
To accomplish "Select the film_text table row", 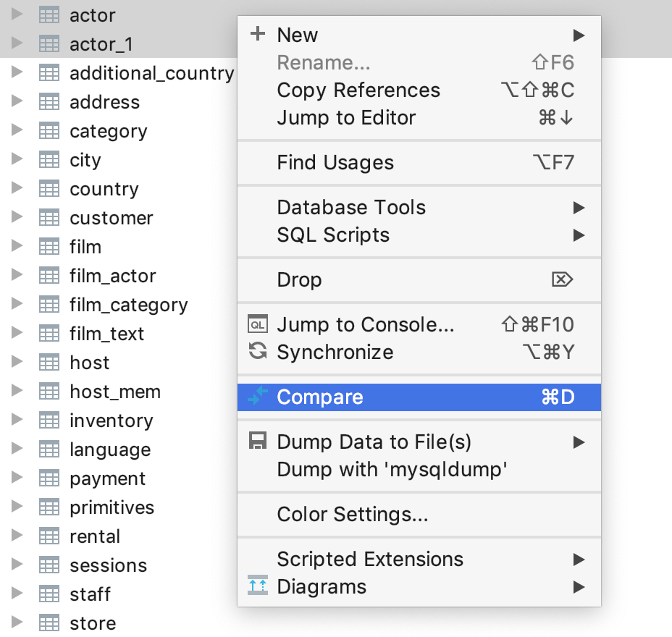I will pos(119,334).
